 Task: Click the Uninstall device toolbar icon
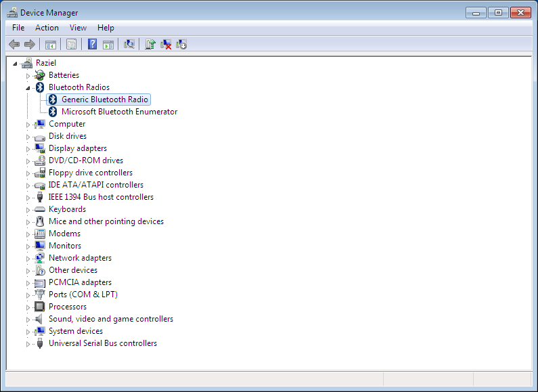166,44
